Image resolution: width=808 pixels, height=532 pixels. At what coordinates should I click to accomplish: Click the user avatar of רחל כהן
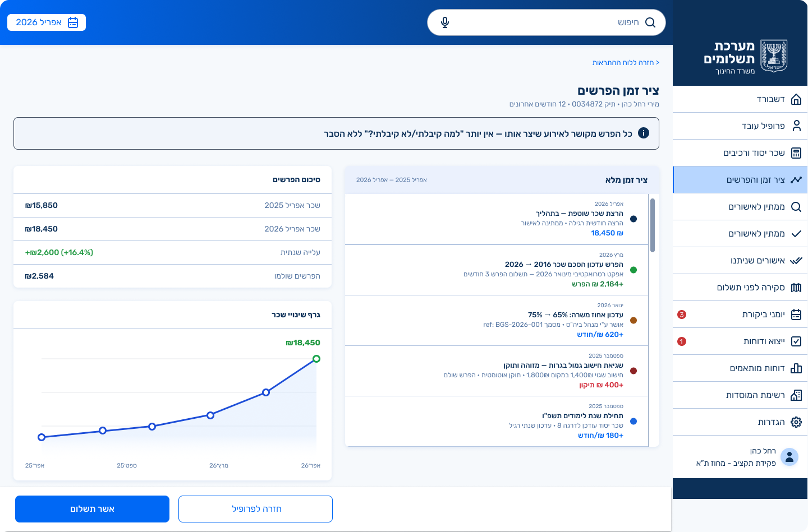[x=789, y=457]
